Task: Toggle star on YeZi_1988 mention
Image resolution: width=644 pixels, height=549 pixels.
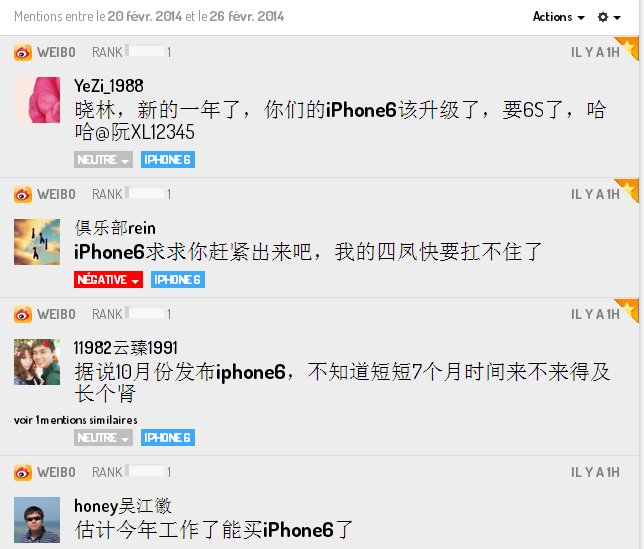Action: coord(629,46)
